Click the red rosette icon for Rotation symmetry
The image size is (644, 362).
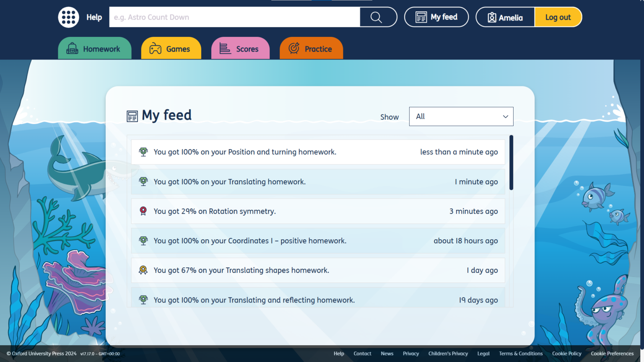click(x=143, y=211)
